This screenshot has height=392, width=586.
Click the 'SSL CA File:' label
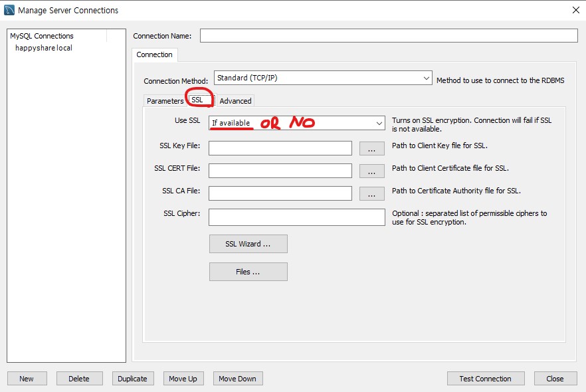point(181,191)
